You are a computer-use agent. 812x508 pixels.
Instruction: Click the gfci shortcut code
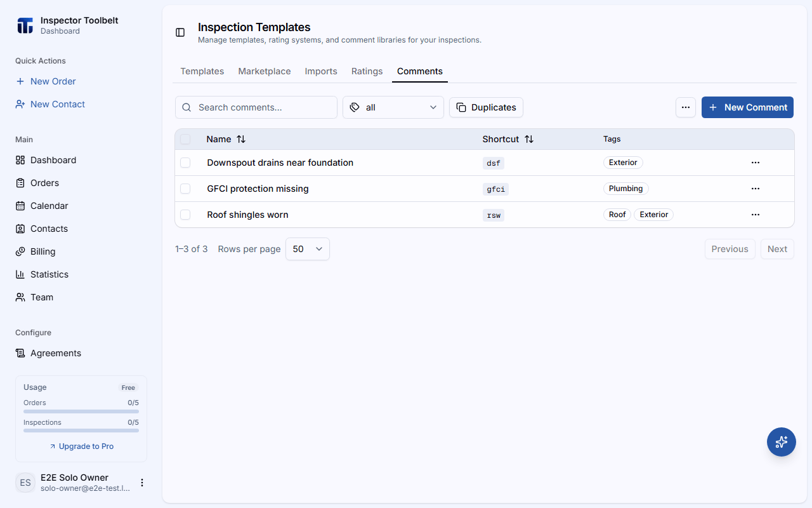(x=495, y=189)
